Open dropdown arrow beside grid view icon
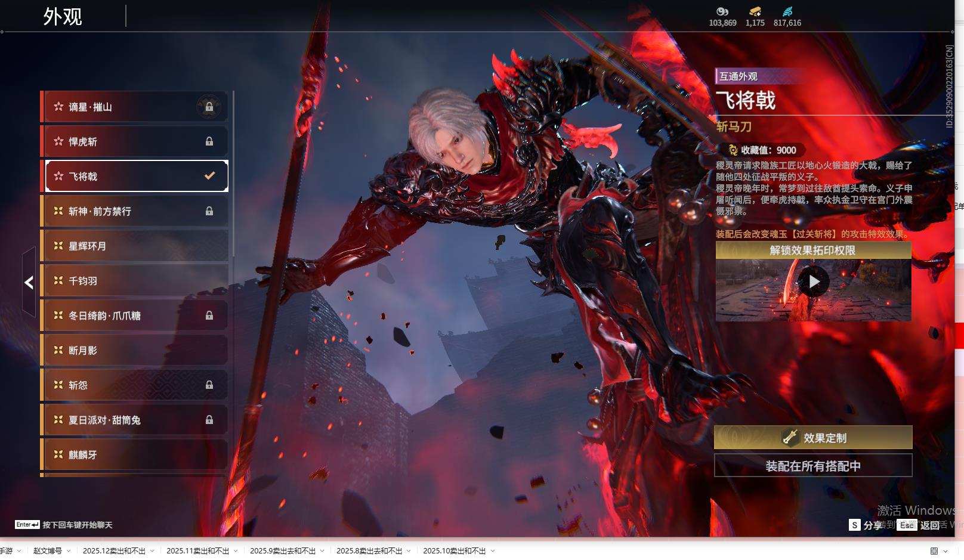Viewport: 964px width, 560px height. 946,551
